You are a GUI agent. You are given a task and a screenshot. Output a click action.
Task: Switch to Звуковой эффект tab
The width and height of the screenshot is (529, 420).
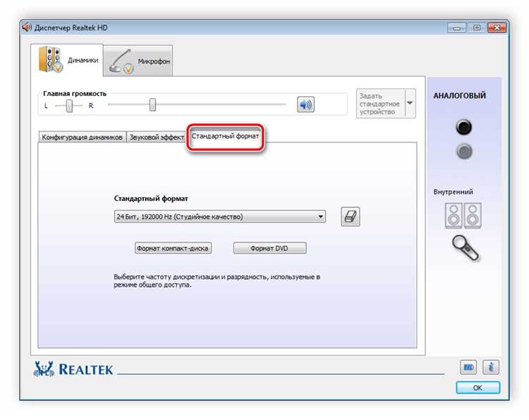(157, 137)
